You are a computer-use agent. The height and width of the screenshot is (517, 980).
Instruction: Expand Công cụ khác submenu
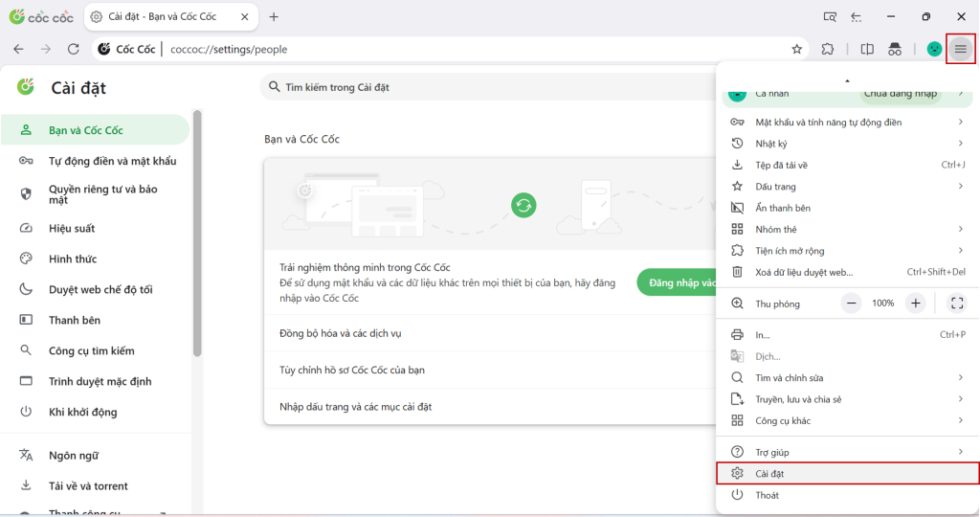(x=848, y=420)
